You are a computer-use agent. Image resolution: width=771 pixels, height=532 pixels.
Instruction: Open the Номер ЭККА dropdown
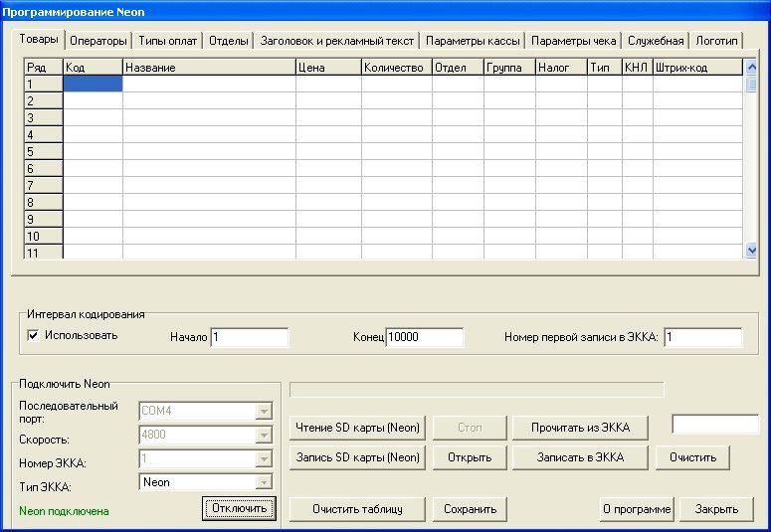[264, 458]
